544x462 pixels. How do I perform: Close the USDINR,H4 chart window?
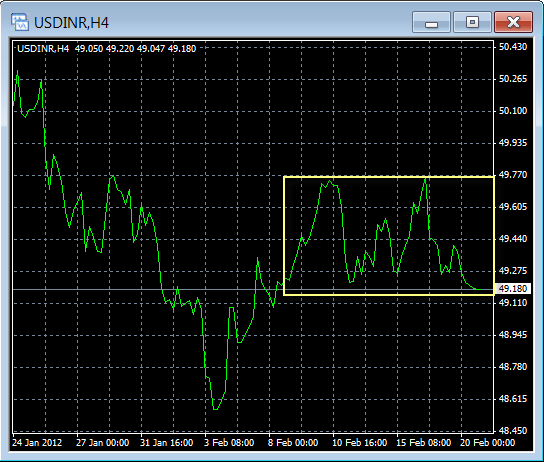[513, 22]
